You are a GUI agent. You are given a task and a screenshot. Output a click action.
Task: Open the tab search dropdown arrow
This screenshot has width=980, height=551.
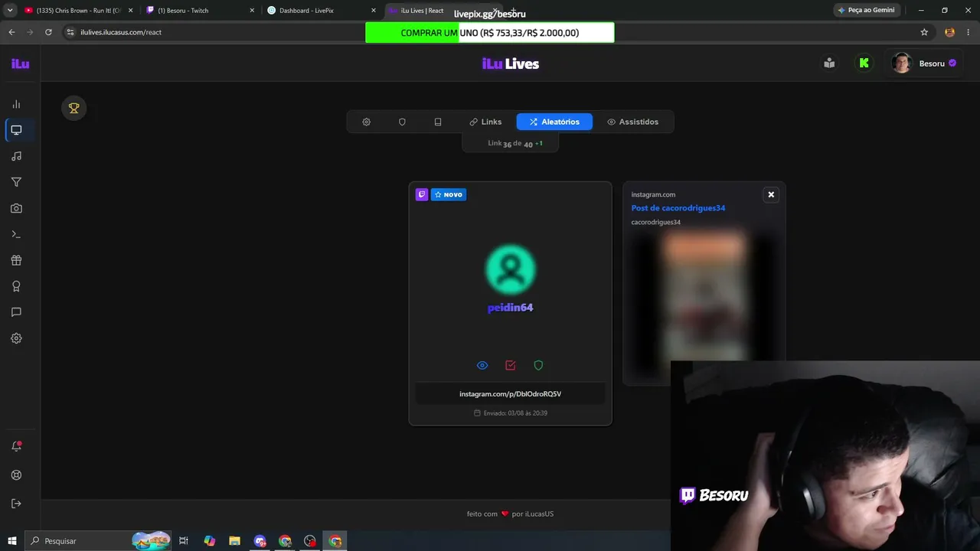pos(9,11)
